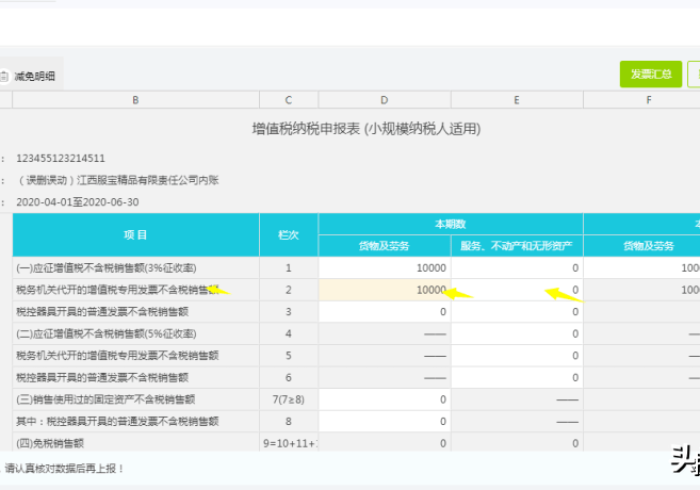This screenshot has width=700, height=490.
Task: Edit row 1 服务 column value 0
Action: point(517,268)
